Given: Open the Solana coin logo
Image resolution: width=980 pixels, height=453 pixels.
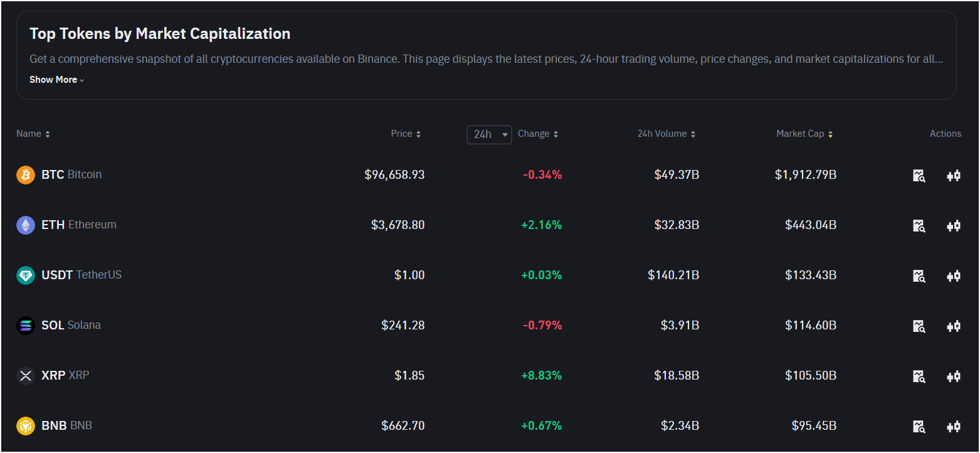Looking at the screenshot, I should (26, 326).
